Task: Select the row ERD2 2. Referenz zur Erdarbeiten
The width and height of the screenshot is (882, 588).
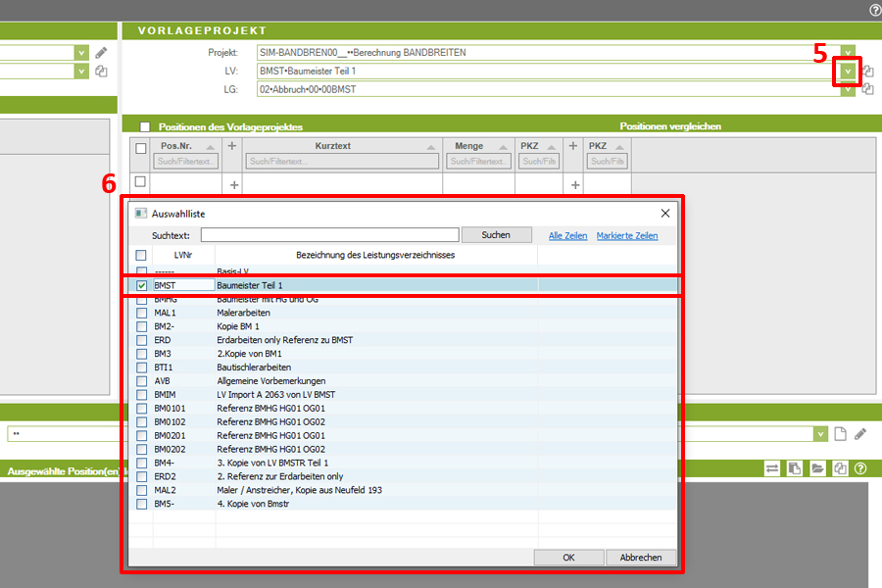Action: tap(403, 476)
